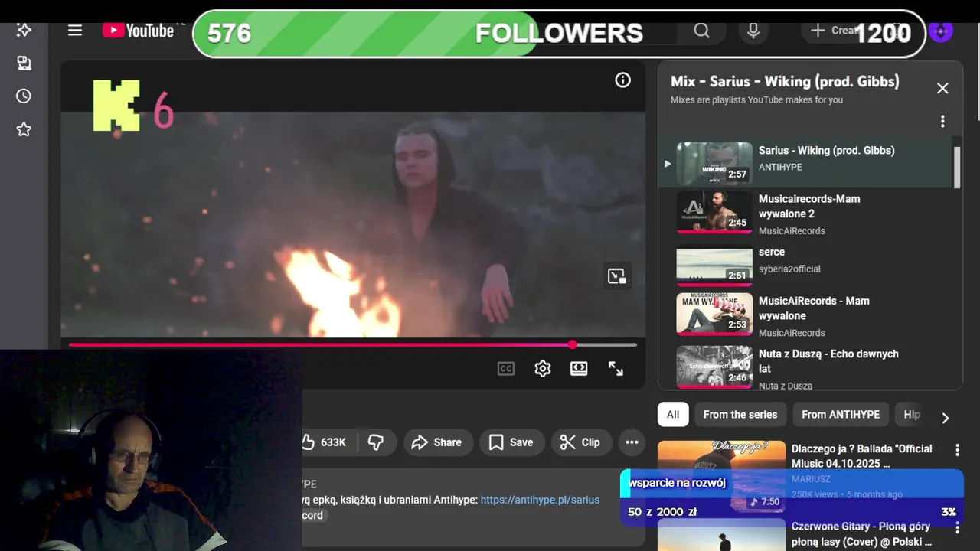Open Dlaczego ja? Ballada recommended video
Screen dimensions: 980x551
pyautogui.click(x=862, y=455)
